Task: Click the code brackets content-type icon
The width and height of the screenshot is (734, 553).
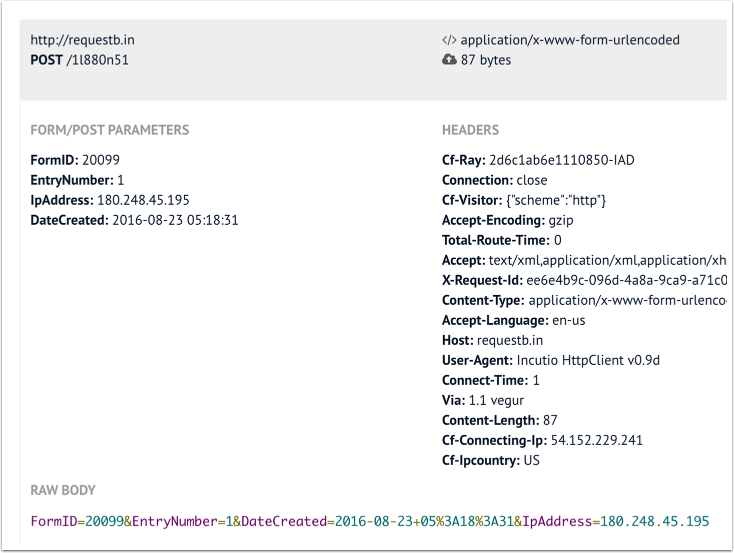Action: pos(449,41)
